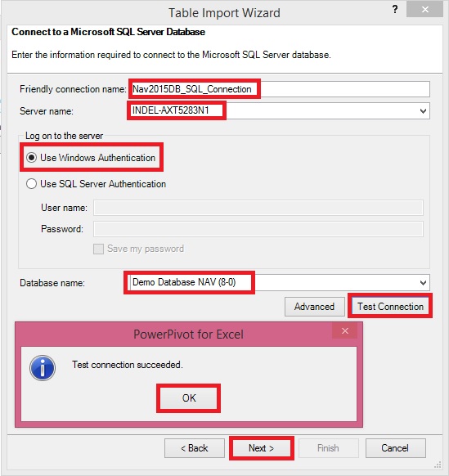Click the 'Log on to the server' group label

coord(65,136)
